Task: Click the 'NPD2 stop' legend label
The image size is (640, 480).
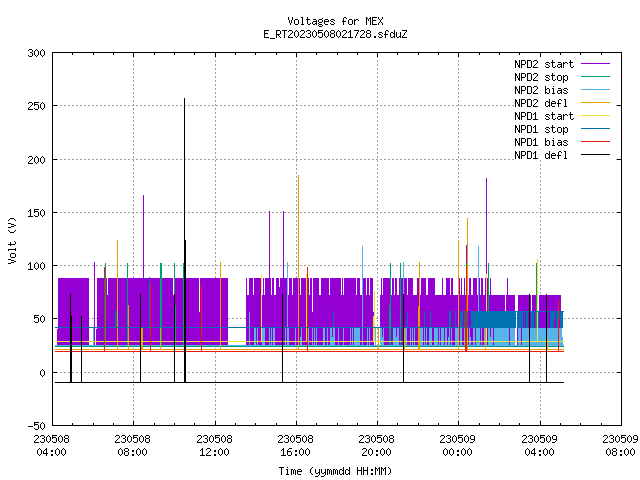Action: point(541,77)
